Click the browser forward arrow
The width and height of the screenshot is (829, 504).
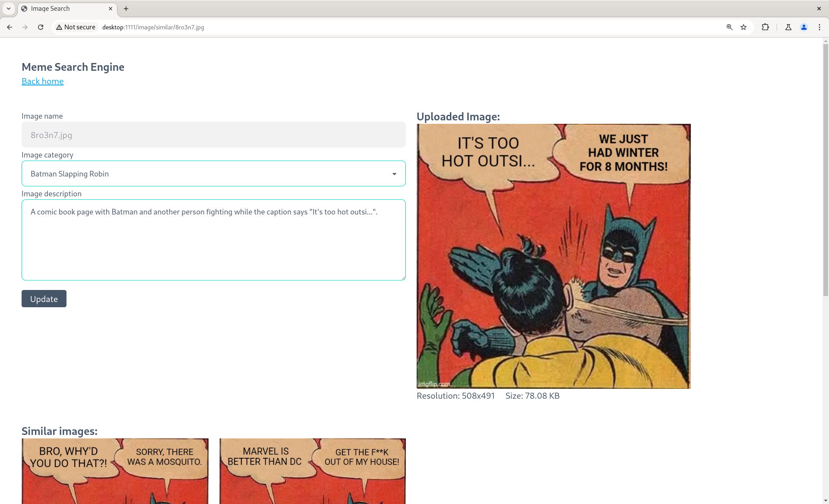[25, 27]
